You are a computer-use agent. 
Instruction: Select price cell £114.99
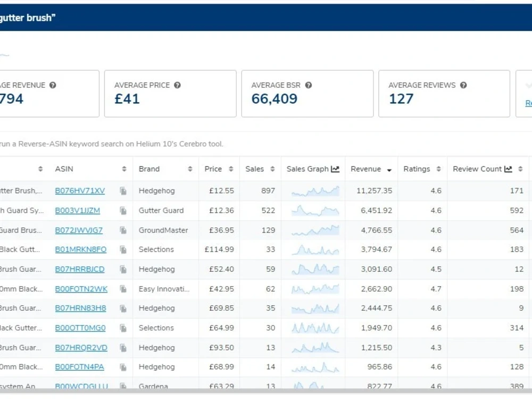(x=219, y=250)
